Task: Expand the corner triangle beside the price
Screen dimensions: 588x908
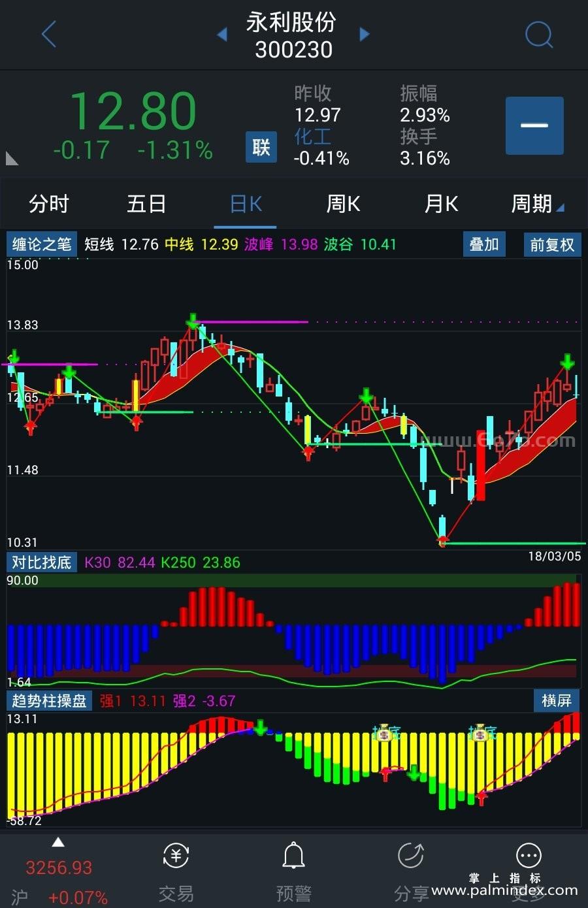Action: [x=12, y=158]
